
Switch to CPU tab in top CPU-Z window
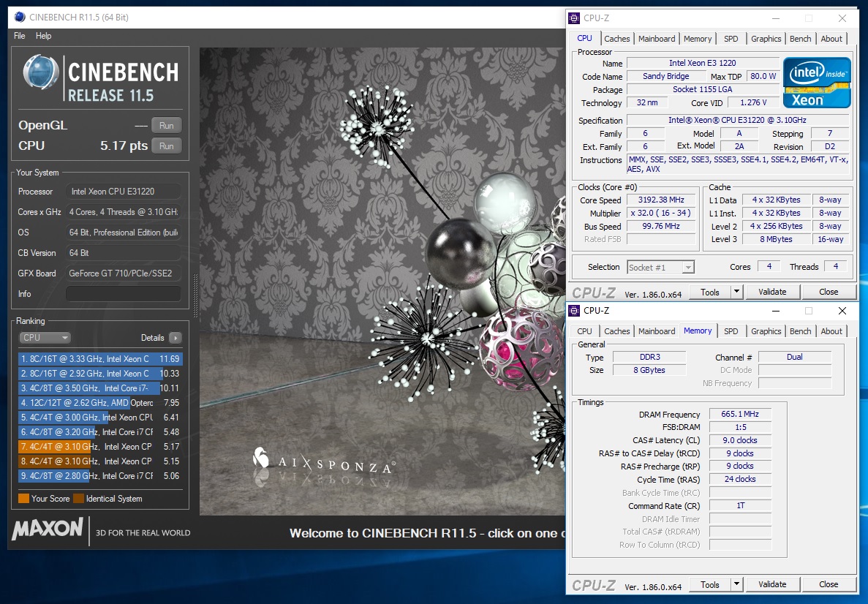point(584,38)
